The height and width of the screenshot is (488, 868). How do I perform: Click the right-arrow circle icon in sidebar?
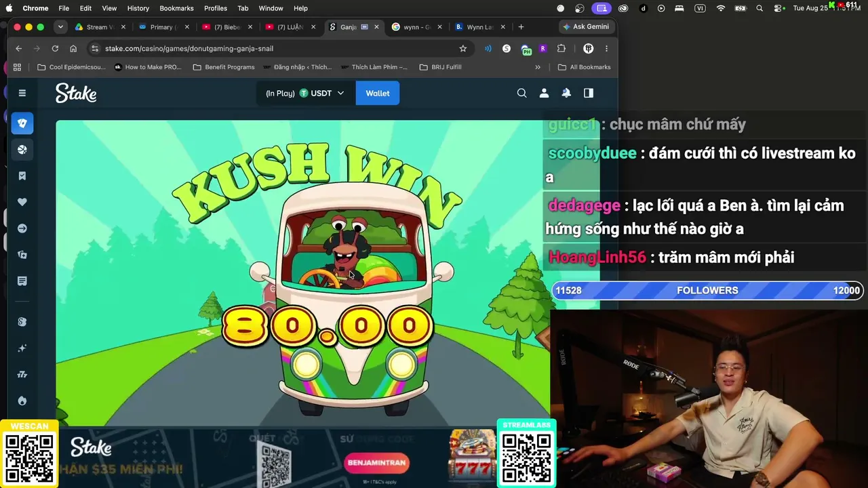pos(22,228)
